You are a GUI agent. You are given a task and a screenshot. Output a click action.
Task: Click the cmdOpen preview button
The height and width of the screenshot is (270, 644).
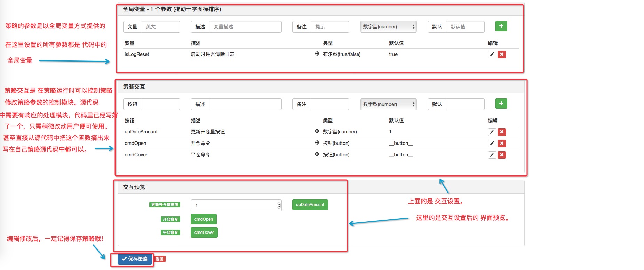coord(204,219)
